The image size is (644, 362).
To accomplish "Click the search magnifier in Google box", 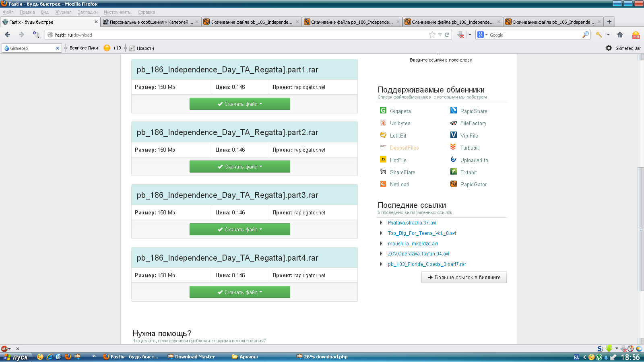I will (x=586, y=35).
